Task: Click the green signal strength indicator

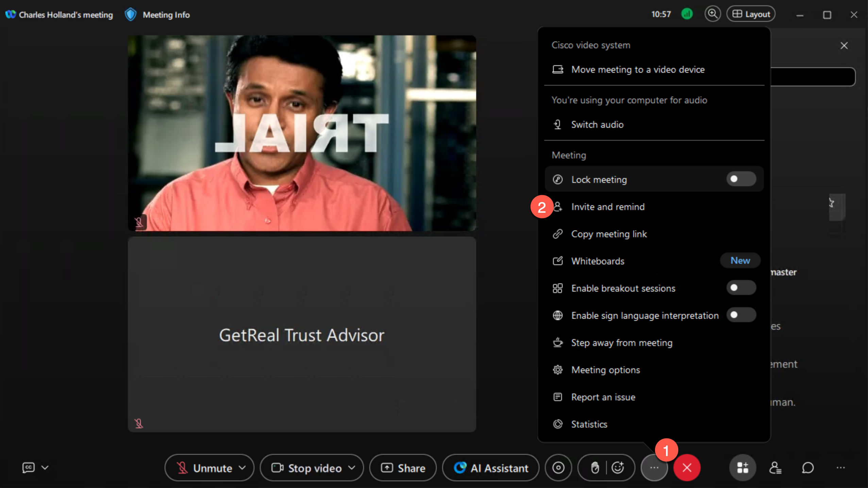Action: point(687,14)
